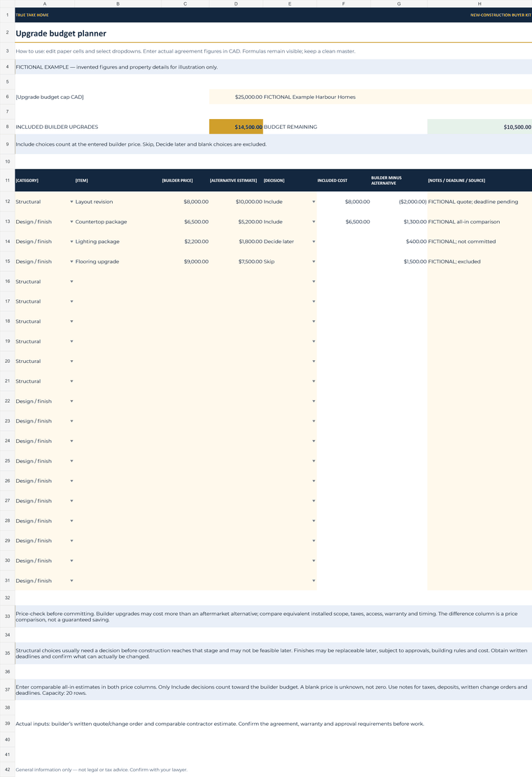532x777 pixels.
Task: Click 'Layout revision' item cell
Action: click(118, 202)
